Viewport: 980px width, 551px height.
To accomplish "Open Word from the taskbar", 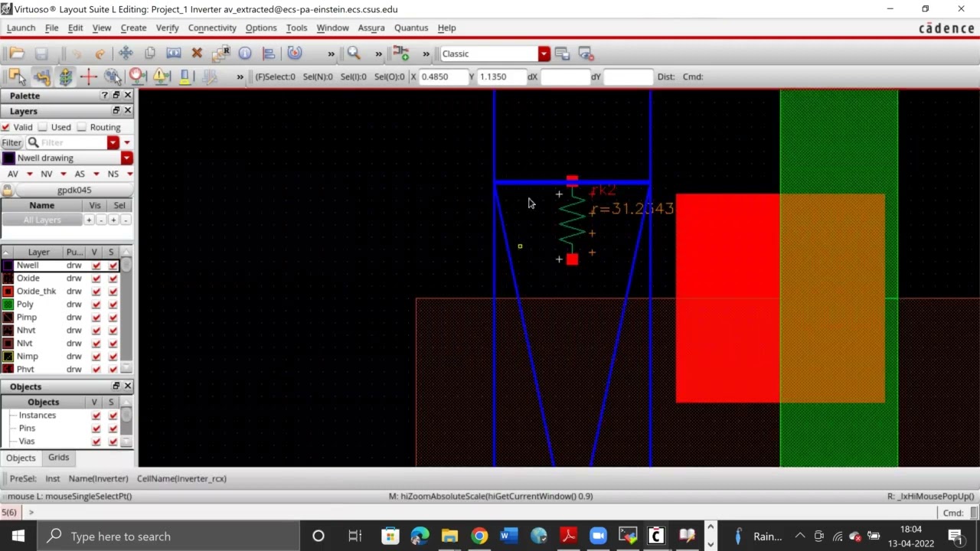I will 508,536.
